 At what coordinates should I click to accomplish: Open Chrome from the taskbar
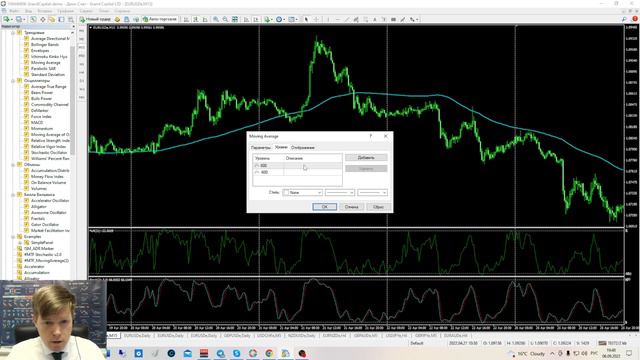coord(269,353)
